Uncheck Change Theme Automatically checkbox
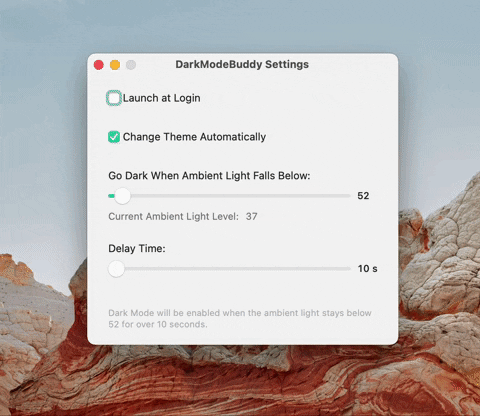Image resolution: width=480 pixels, height=416 pixels. (114, 137)
